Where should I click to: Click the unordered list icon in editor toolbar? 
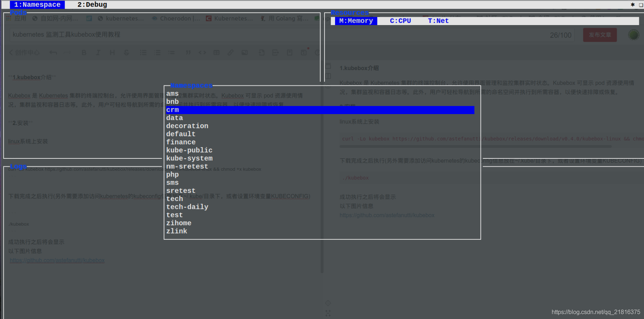coord(143,53)
